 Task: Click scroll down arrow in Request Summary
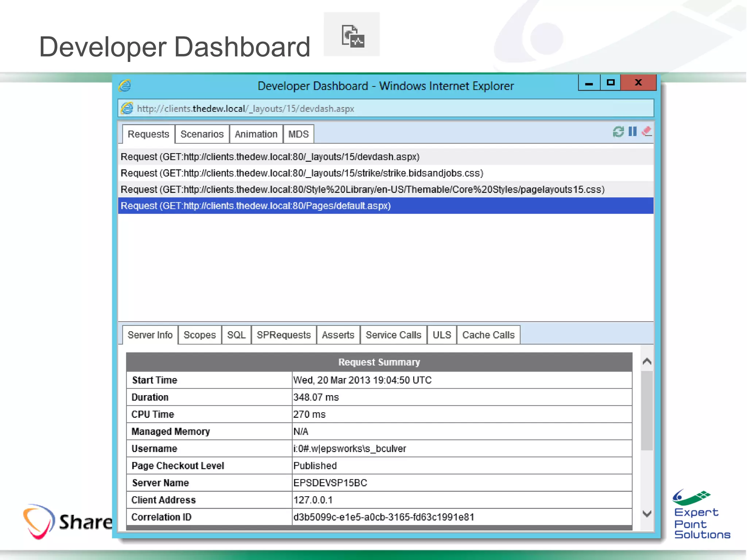click(x=647, y=514)
